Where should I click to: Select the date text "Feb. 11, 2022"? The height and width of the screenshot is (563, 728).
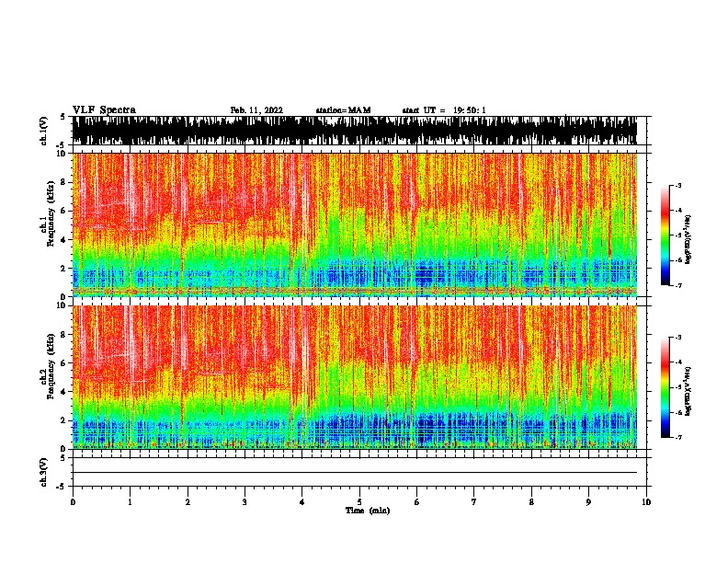coord(256,110)
